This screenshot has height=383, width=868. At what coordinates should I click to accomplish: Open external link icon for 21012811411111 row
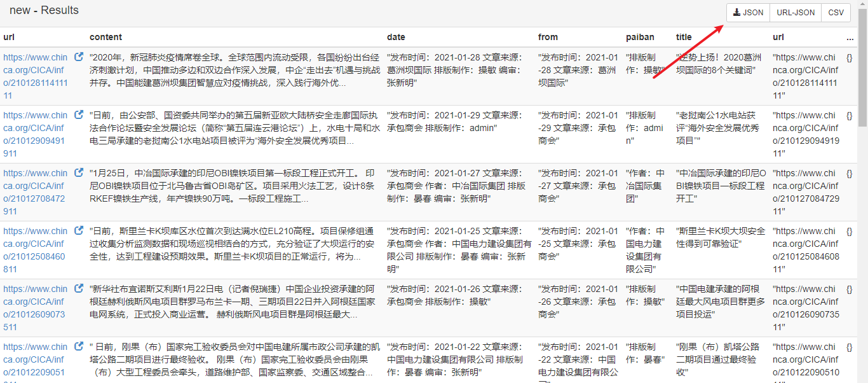point(79,57)
